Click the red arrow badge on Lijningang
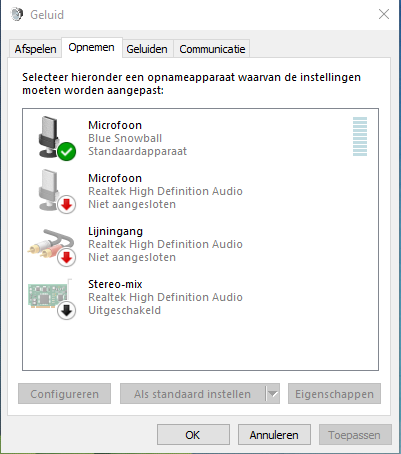The image size is (401, 454). pyautogui.click(x=67, y=258)
